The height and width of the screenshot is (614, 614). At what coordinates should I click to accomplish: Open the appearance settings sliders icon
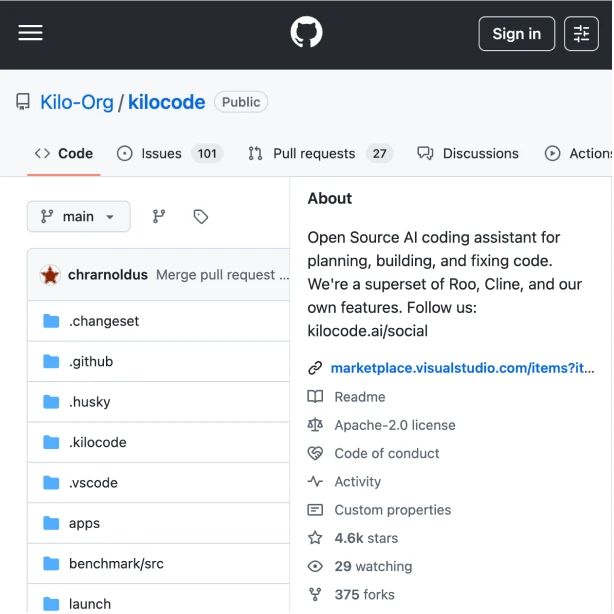581,34
